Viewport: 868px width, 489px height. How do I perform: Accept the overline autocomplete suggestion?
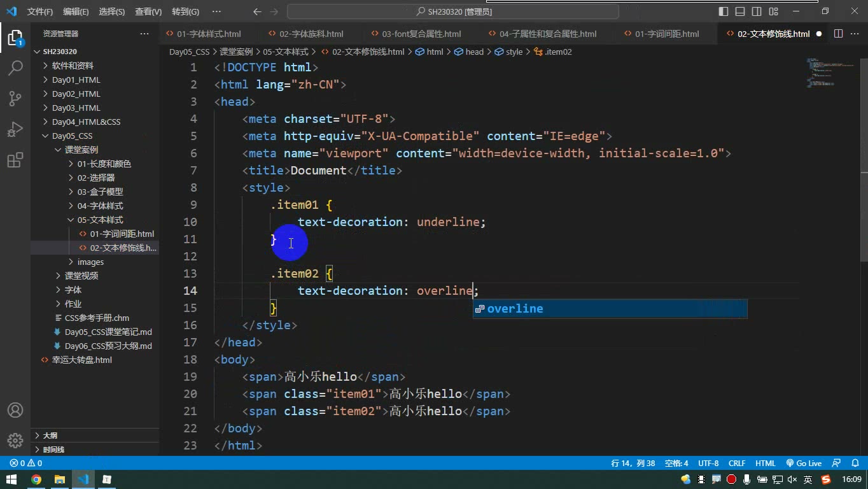pyautogui.click(x=610, y=309)
